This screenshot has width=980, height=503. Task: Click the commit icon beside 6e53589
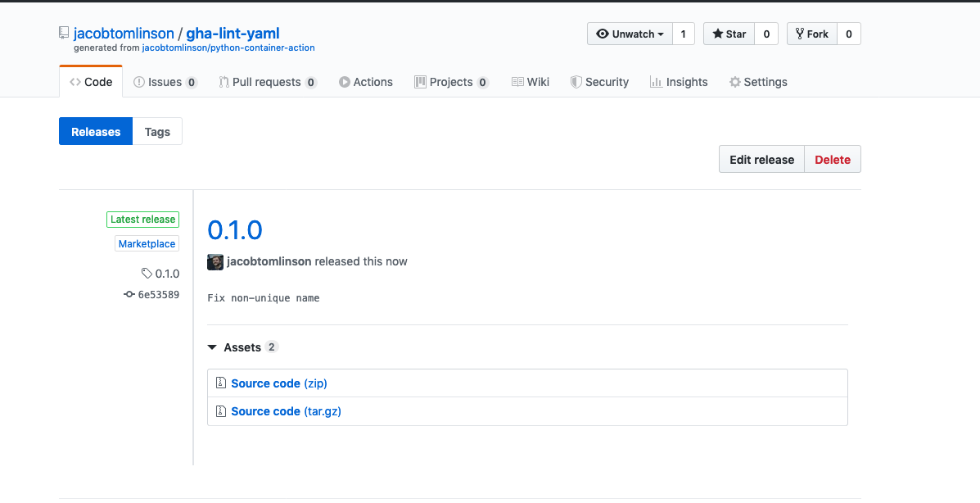point(129,294)
